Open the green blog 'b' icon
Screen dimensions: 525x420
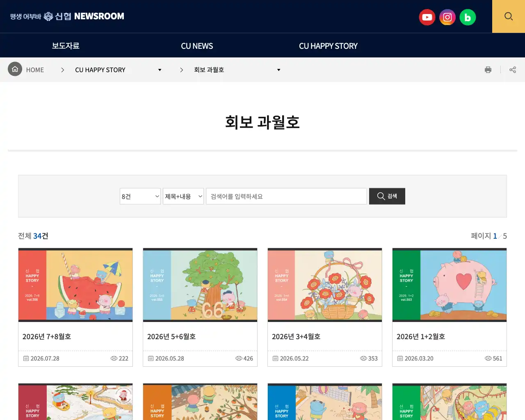pos(468,17)
